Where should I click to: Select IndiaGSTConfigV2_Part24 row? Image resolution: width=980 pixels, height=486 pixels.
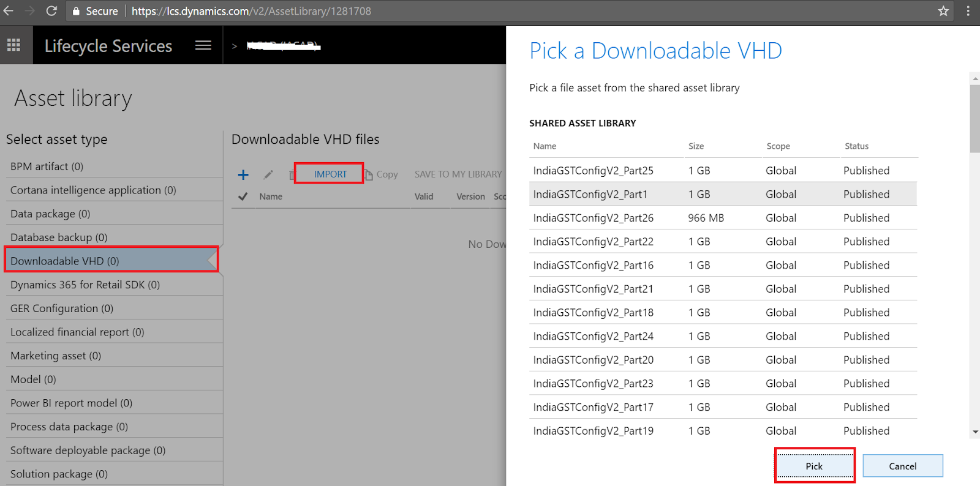pos(723,336)
